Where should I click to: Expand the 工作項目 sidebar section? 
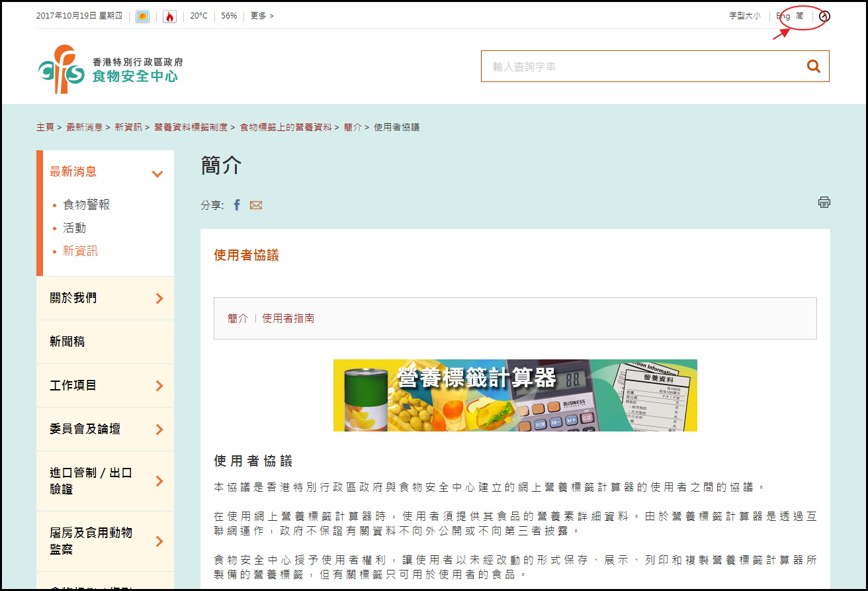pos(159,386)
